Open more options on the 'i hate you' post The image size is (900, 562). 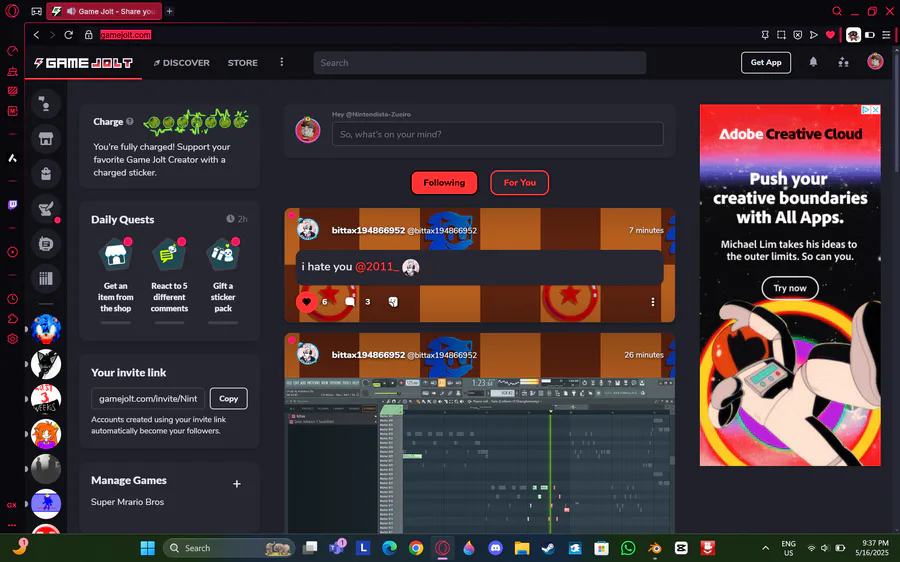click(653, 302)
